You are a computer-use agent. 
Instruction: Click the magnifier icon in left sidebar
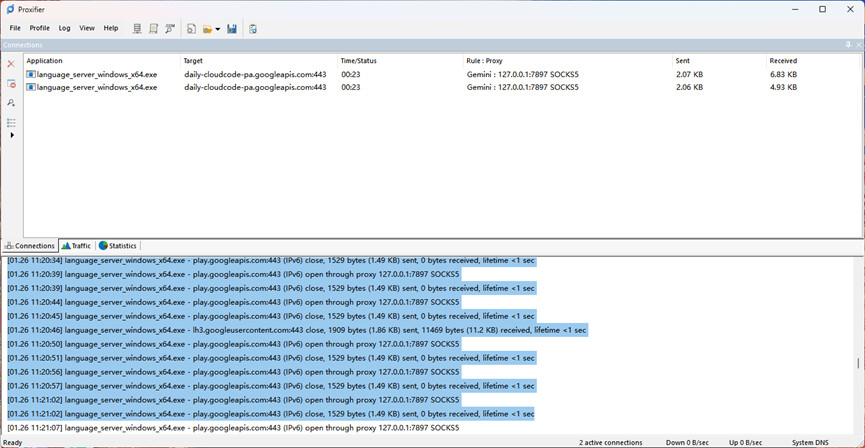11,103
